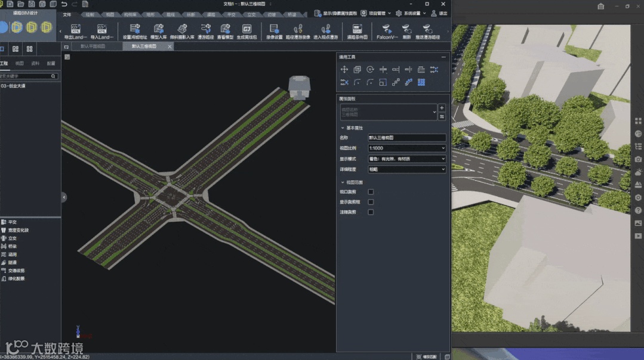Select the rotate tool in 通用工具 panel

370,70
